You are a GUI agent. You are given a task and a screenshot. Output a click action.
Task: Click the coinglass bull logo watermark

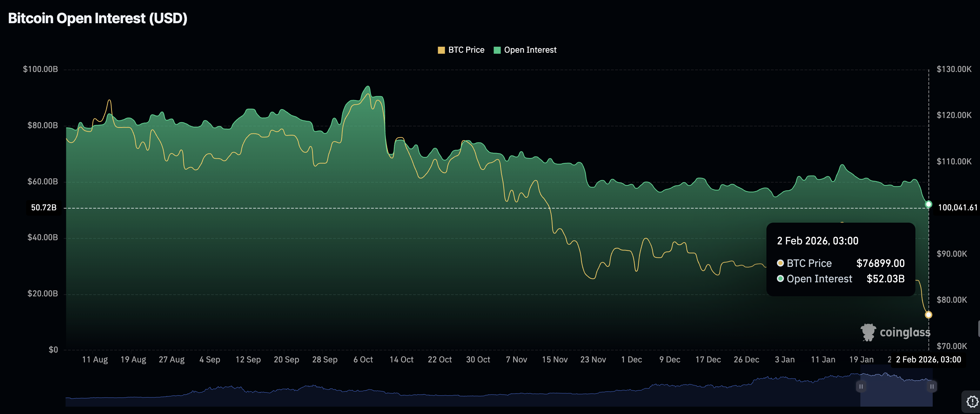coord(868,332)
